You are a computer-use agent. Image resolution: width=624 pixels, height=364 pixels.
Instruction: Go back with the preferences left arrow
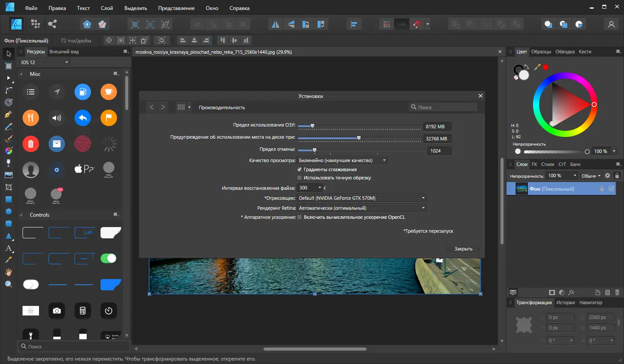point(151,107)
